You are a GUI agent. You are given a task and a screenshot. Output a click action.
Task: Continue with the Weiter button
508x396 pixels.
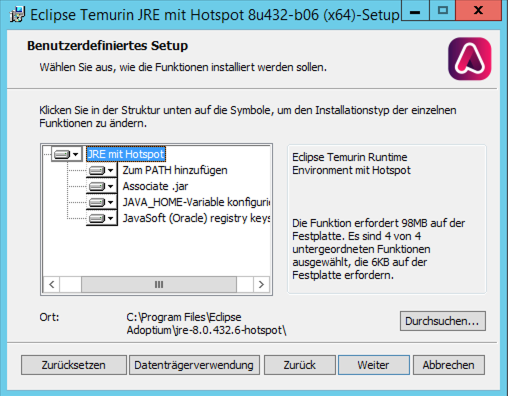click(x=374, y=365)
